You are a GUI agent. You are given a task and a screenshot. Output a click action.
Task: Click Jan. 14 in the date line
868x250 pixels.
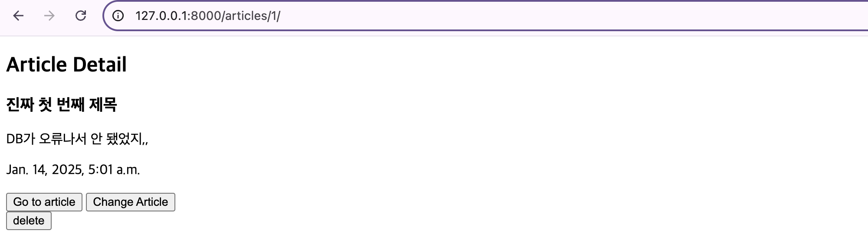click(x=26, y=169)
